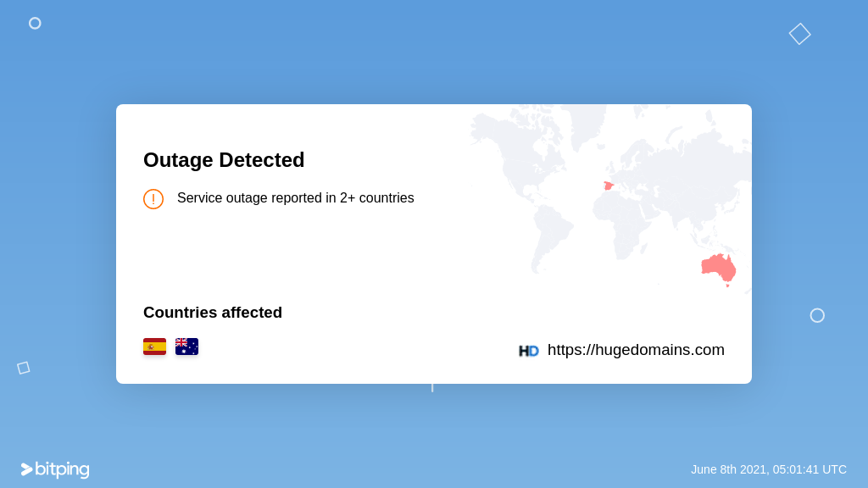
Task: Click the diamond shape decoration top right
Action: click(x=800, y=34)
